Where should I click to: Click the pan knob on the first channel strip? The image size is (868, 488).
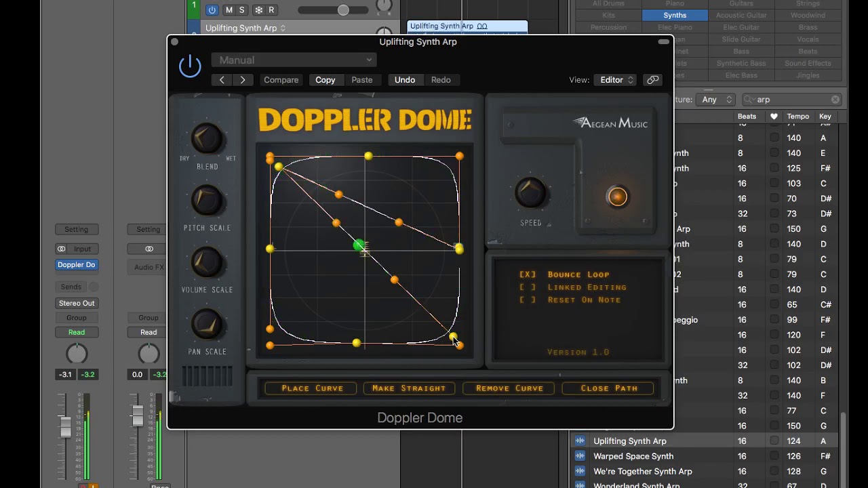(x=77, y=354)
